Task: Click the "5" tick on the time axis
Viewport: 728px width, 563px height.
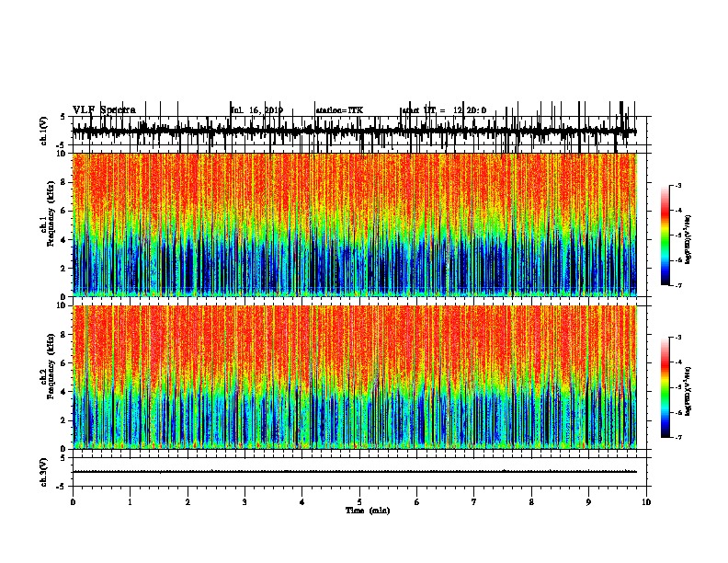Action: pyautogui.click(x=359, y=502)
